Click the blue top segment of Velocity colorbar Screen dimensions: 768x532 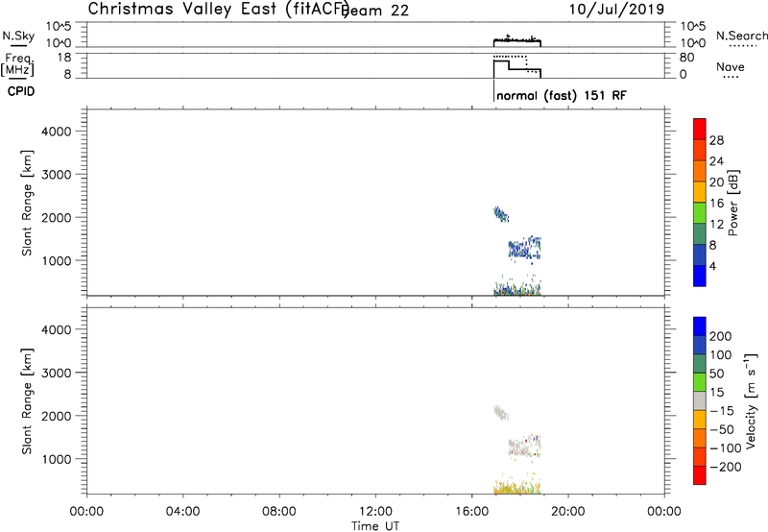(700, 326)
